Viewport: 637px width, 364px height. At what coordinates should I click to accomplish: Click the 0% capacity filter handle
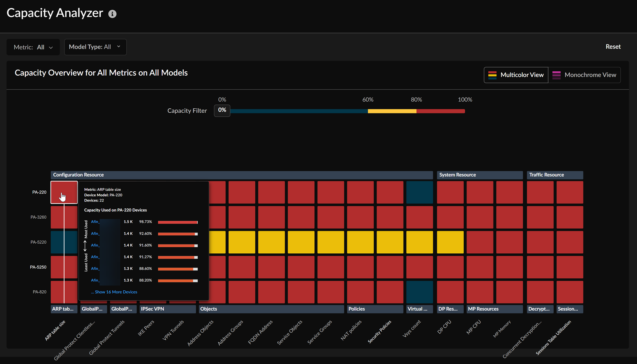pos(222,110)
